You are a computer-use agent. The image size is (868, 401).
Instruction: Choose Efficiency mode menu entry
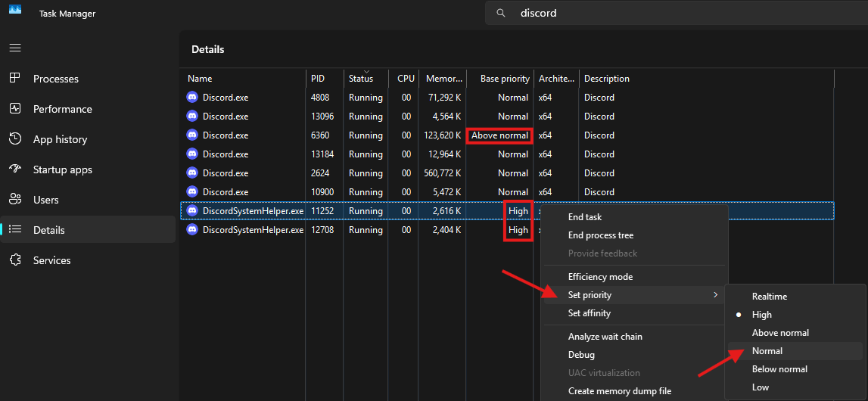click(x=634, y=277)
